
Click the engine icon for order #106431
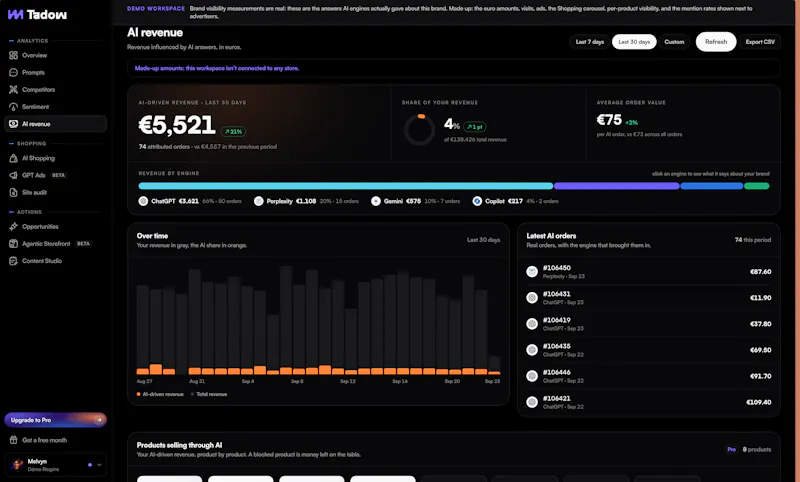532,297
